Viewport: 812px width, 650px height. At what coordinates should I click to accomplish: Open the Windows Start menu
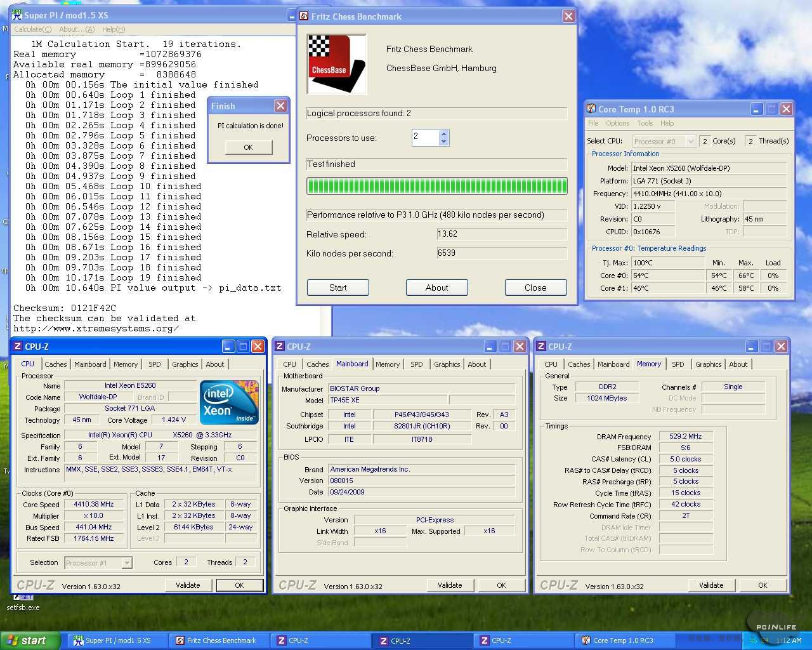point(30,641)
